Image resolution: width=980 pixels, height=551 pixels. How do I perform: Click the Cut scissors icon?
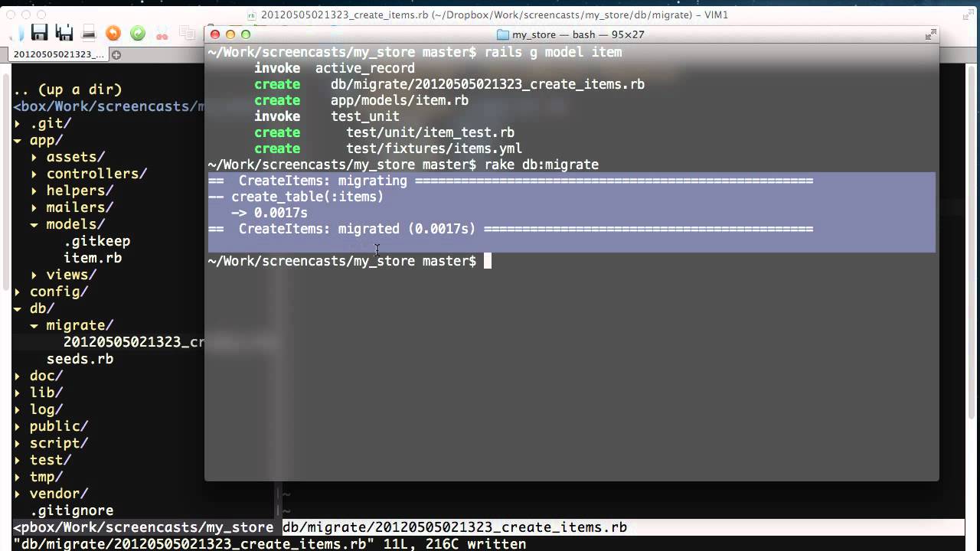pyautogui.click(x=162, y=33)
